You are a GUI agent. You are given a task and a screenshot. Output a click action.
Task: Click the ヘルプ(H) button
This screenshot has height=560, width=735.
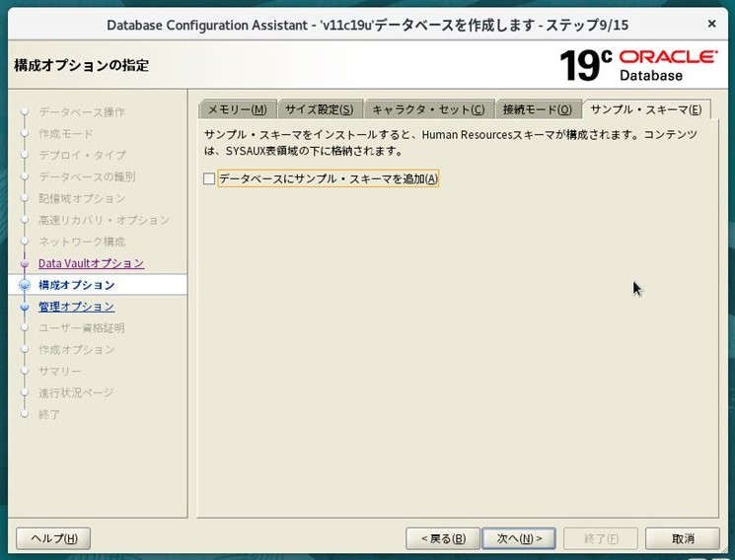[53, 538]
